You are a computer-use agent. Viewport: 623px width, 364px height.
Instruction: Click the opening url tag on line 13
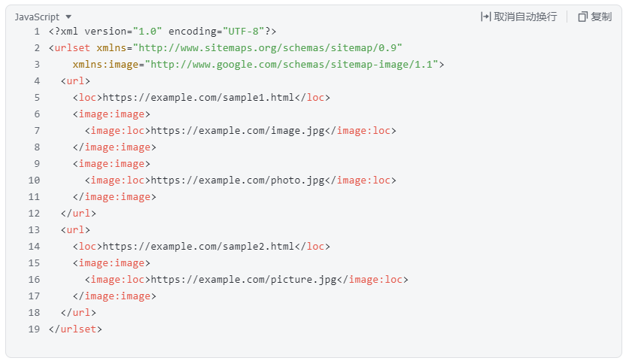coord(75,230)
